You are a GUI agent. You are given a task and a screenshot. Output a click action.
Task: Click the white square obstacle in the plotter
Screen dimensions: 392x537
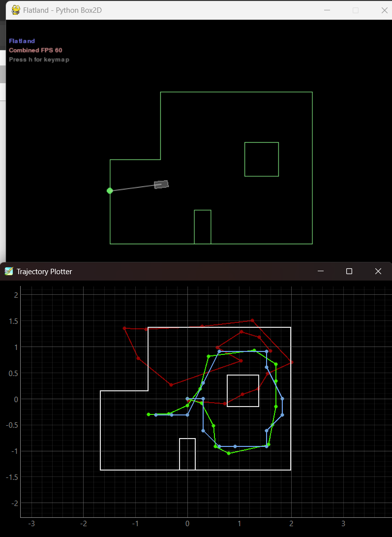coord(243,391)
